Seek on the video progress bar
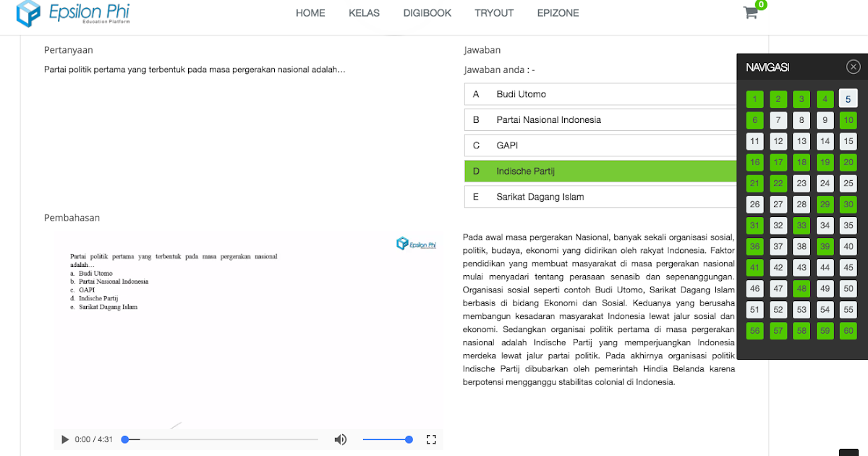This screenshot has width=868, height=456. click(221, 439)
